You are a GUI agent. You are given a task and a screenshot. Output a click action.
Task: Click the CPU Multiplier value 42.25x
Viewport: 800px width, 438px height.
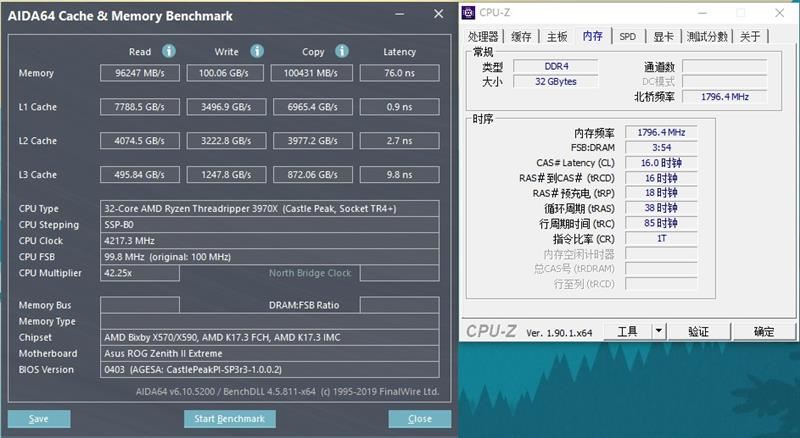tap(140, 273)
